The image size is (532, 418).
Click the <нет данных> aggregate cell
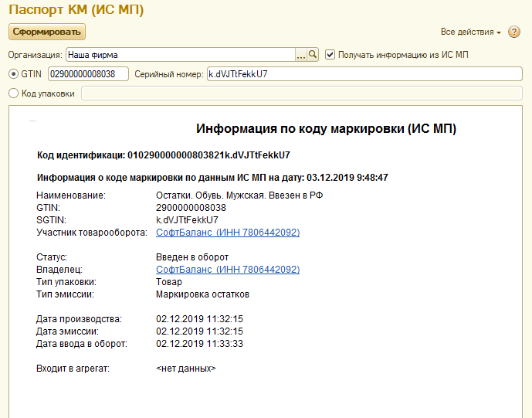pyautogui.click(x=185, y=369)
